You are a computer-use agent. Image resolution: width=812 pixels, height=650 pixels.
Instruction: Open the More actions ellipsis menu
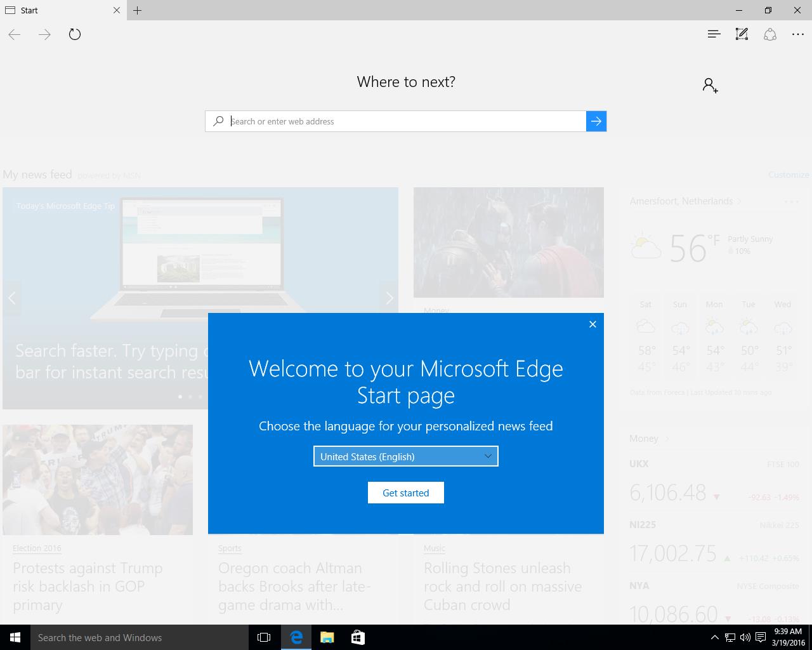click(798, 34)
